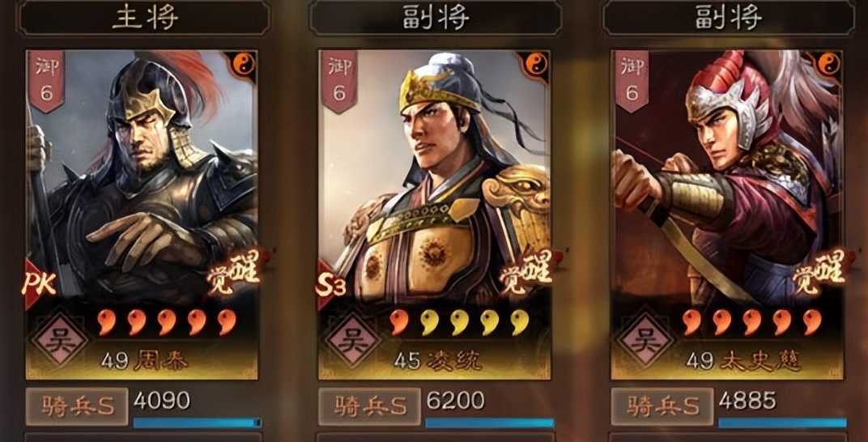
Task: Click the blue troop bar showing 6200
Action: click(490, 423)
